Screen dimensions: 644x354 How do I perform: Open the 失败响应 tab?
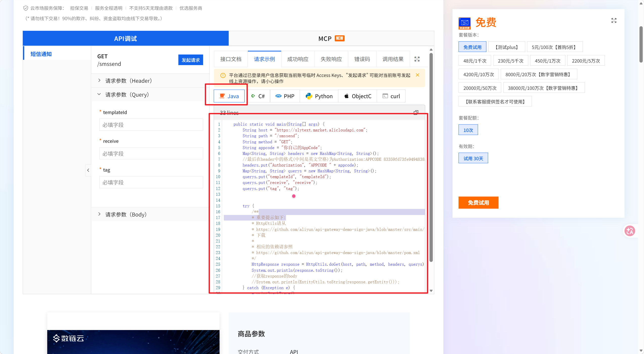point(331,59)
